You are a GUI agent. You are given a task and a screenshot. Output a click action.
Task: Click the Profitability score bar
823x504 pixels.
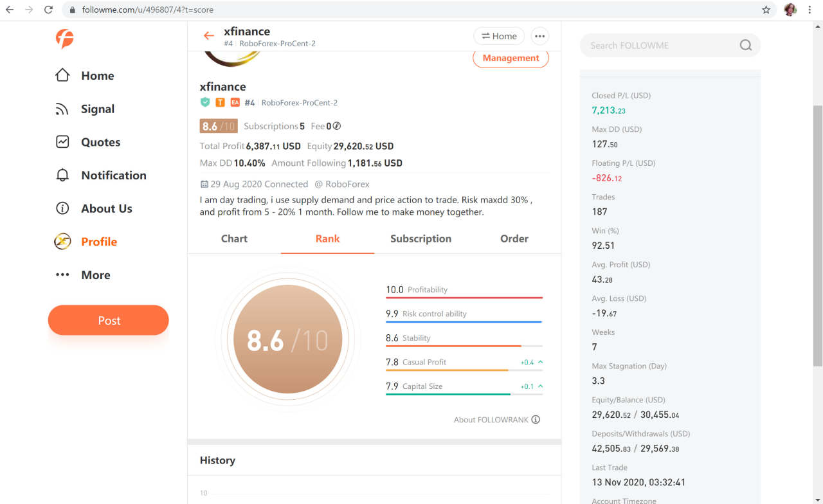(464, 298)
